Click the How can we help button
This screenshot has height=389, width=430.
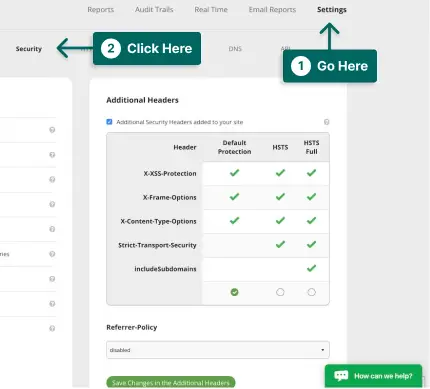tap(373, 376)
